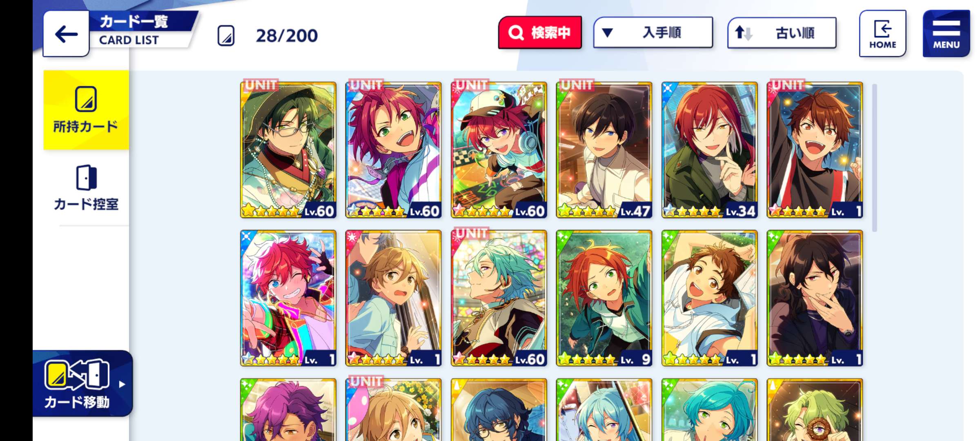Viewport: 980px width, 441px height.
Task: Click the search magnifier 検索中 button
Action: 540,33
